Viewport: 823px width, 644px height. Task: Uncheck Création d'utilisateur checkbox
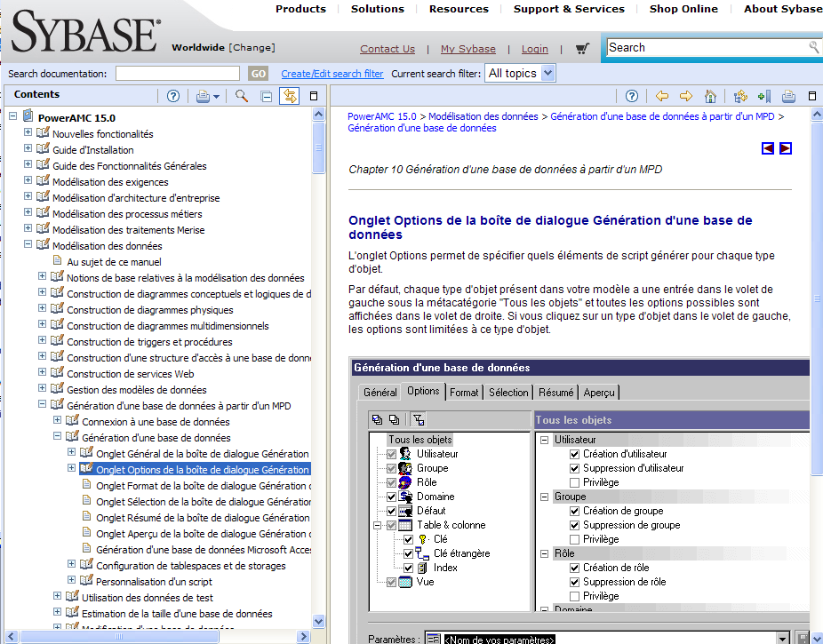574,454
